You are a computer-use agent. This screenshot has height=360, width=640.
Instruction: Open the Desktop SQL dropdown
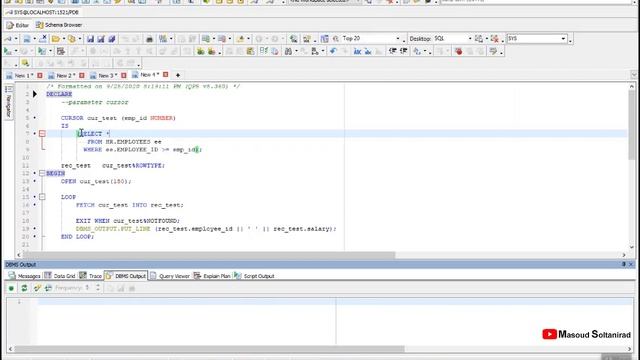469,39
